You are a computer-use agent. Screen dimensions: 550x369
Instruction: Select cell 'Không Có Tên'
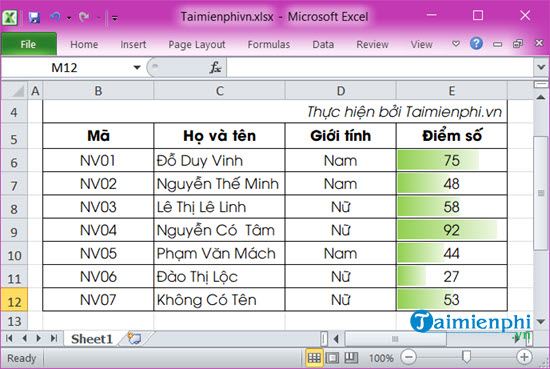point(220,300)
